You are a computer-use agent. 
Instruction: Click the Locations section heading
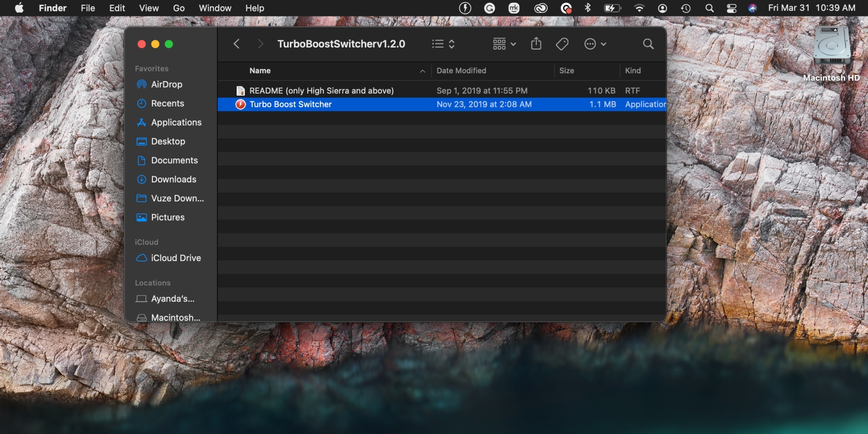152,283
